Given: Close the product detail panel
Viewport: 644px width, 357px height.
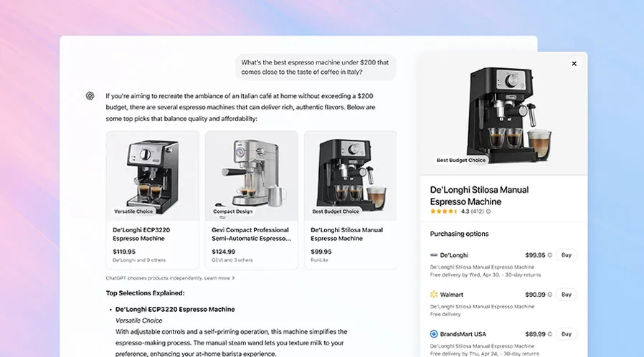Looking at the screenshot, I should click(574, 64).
